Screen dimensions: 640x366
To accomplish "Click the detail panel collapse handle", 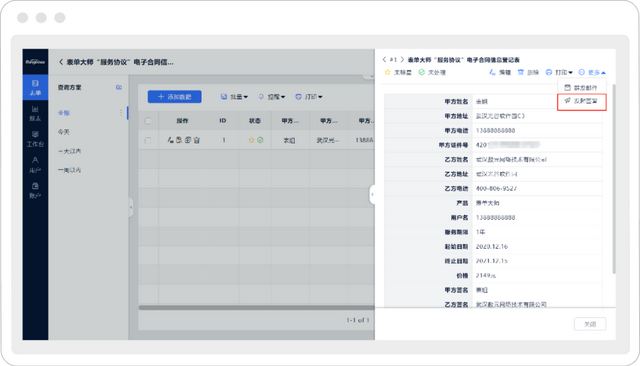I will click(372, 194).
